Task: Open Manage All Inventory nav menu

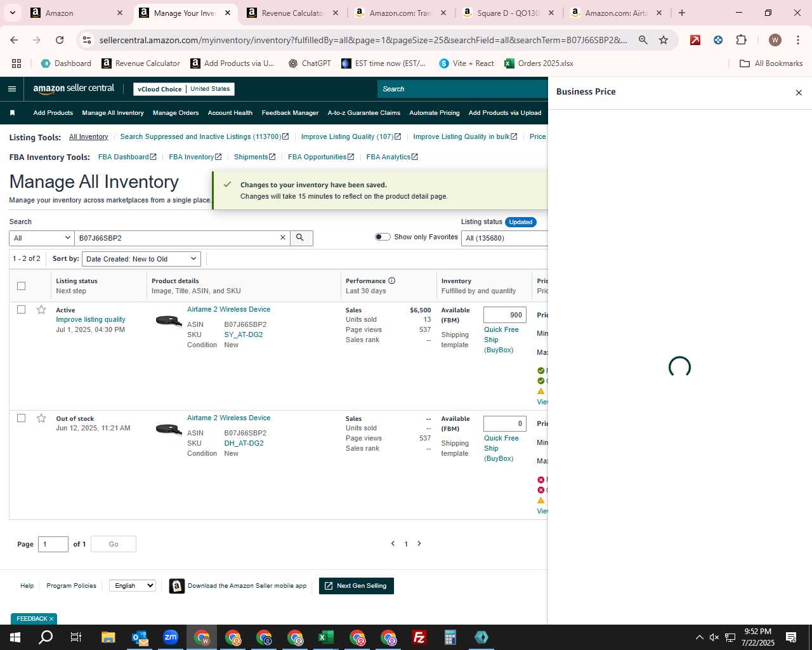Action: point(113,113)
